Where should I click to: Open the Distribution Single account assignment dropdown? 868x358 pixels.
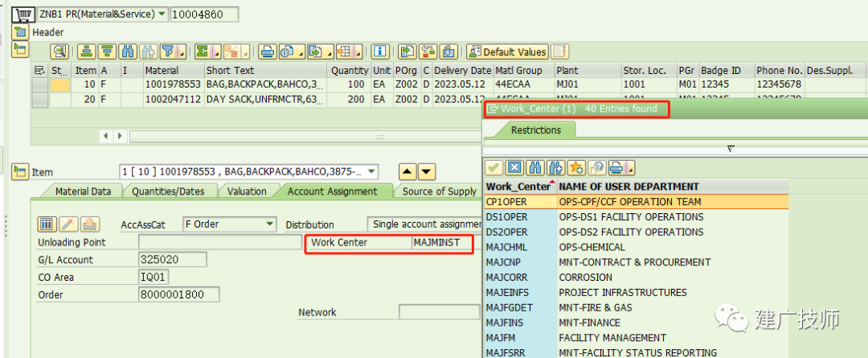tap(424, 224)
